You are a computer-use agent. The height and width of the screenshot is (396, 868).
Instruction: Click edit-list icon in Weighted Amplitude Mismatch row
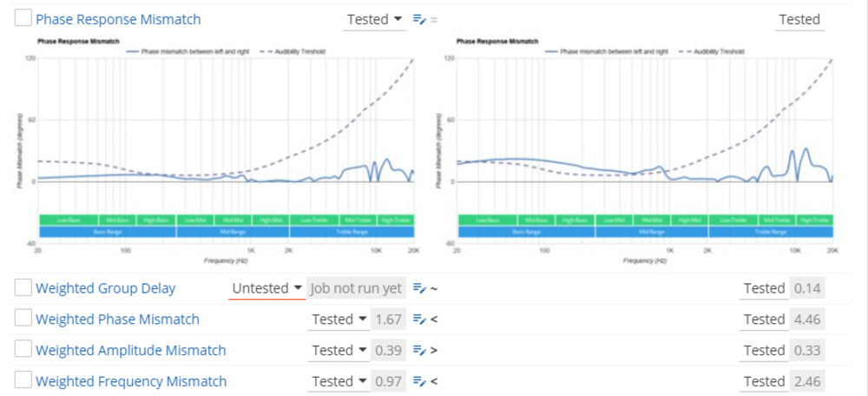(419, 351)
